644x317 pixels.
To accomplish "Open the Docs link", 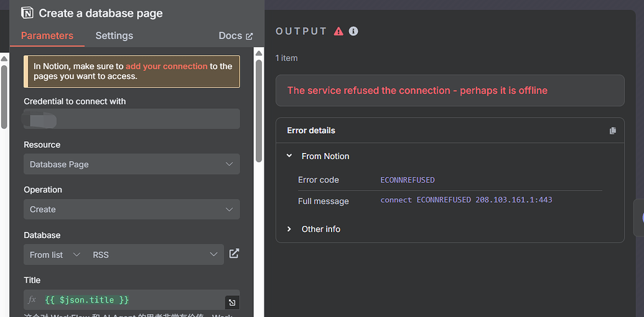I will [230, 36].
